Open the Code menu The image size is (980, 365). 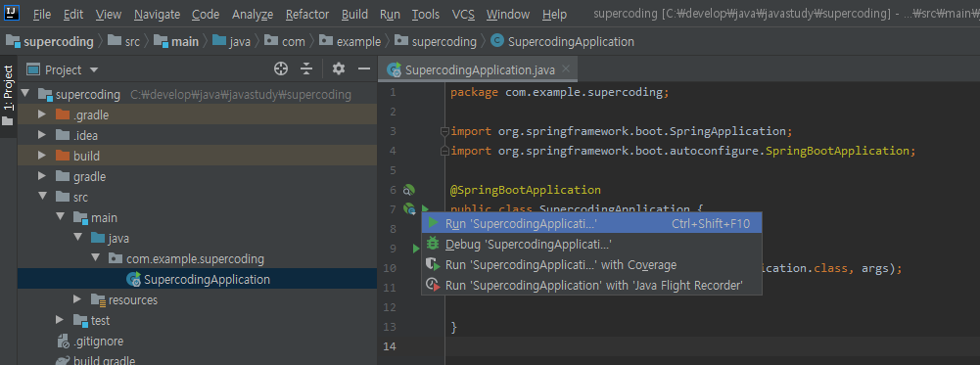point(206,14)
